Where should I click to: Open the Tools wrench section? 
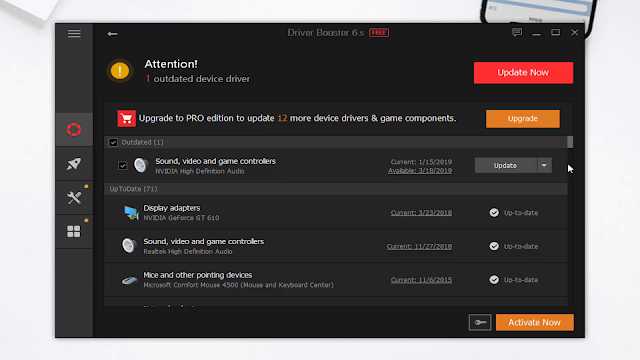[74, 198]
